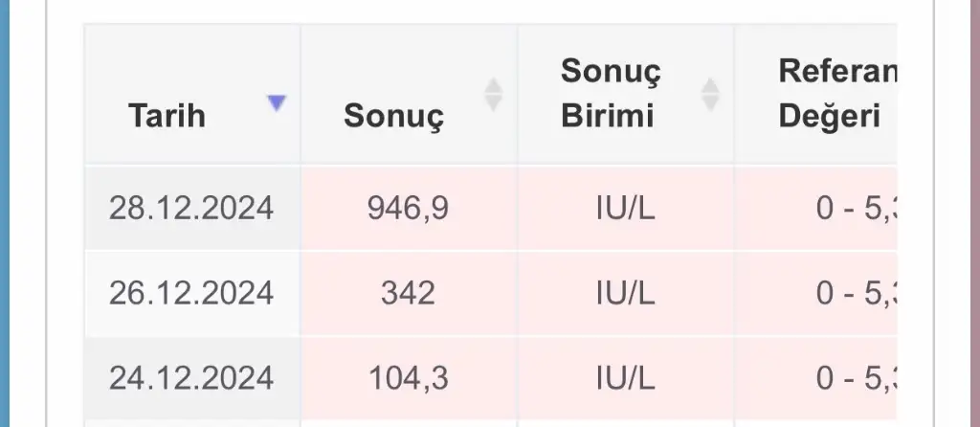Click the 104,3 result value
Viewport: 980px width, 427px height.
(408, 377)
